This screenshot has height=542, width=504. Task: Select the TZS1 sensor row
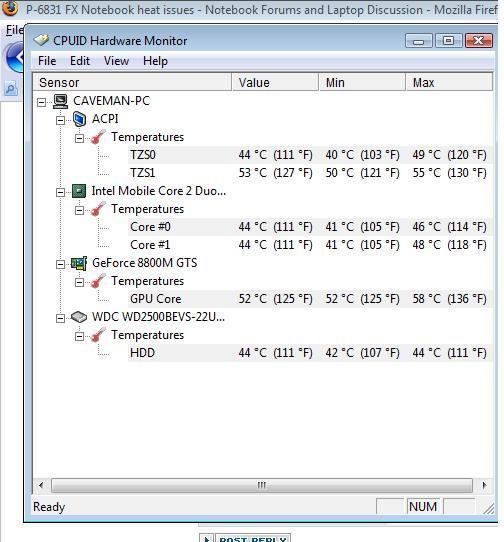[310, 173]
